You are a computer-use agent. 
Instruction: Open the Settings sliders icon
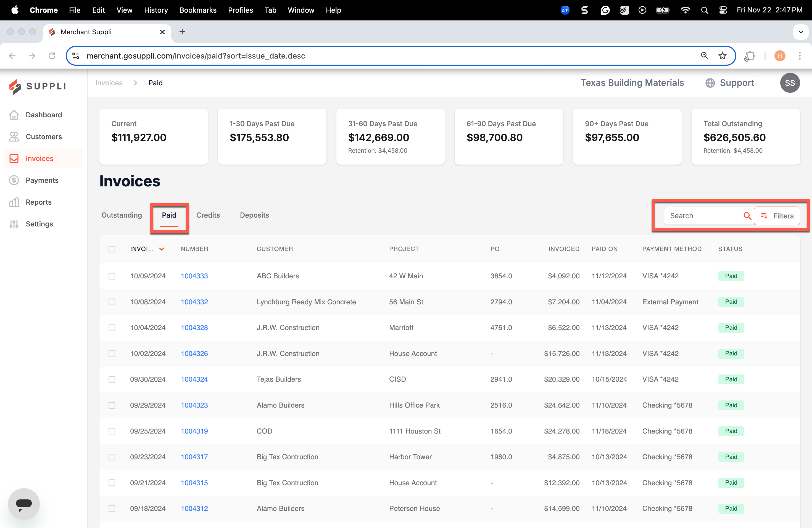tap(14, 224)
